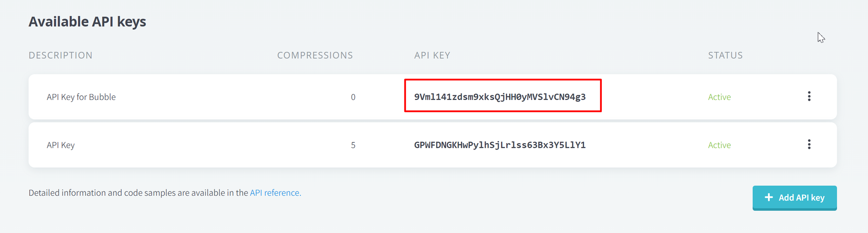The width and height of the screenshot is (868, 233).
Task: Click the second row API Key description
Action: coord(61,145)
